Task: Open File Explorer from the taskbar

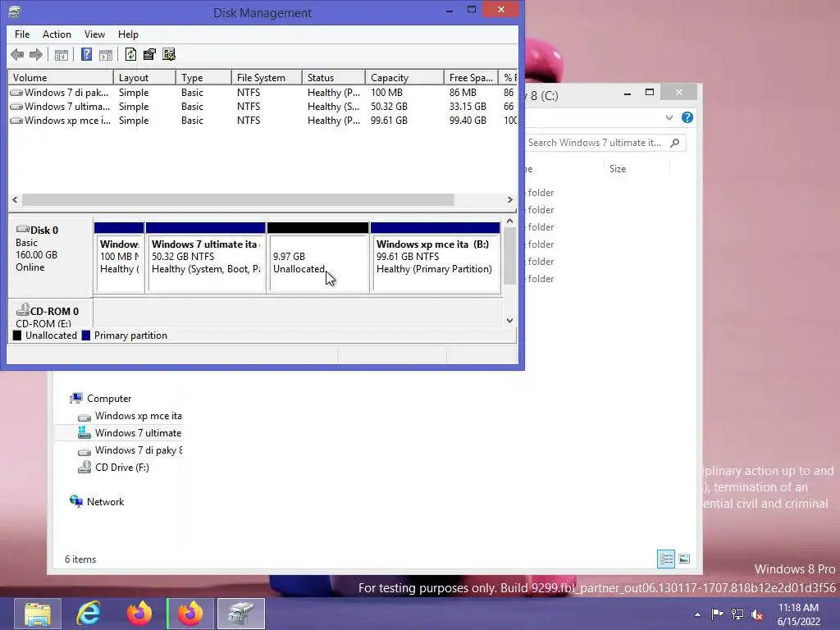Action: 38,614
